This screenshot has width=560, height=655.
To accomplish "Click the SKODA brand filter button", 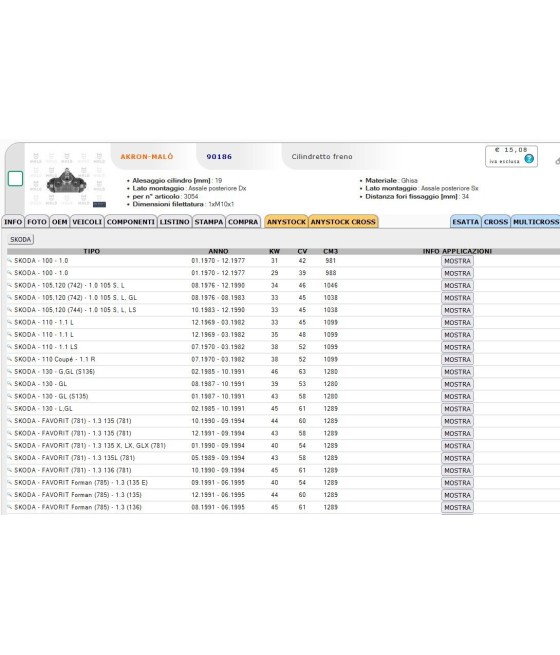I will point(20,239).
